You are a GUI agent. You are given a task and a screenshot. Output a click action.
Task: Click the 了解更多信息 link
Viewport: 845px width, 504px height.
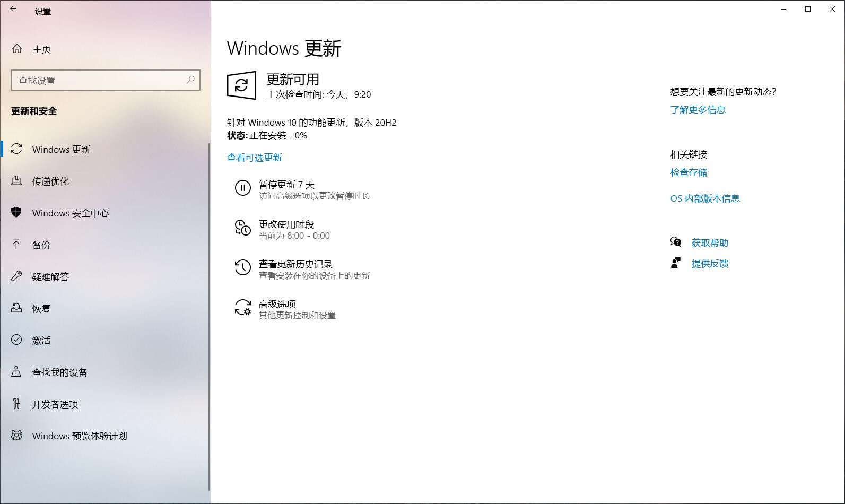698,110
